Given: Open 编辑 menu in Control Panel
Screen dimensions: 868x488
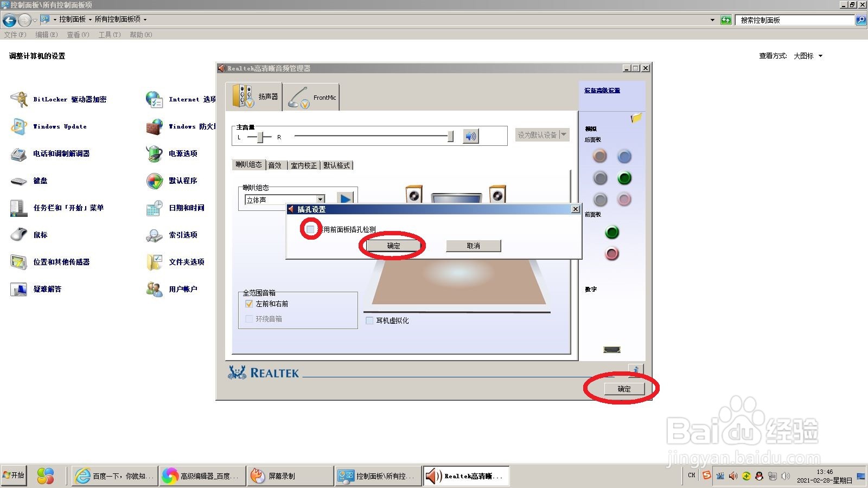Looking at the screenshot, I should (x=47, y=35).
